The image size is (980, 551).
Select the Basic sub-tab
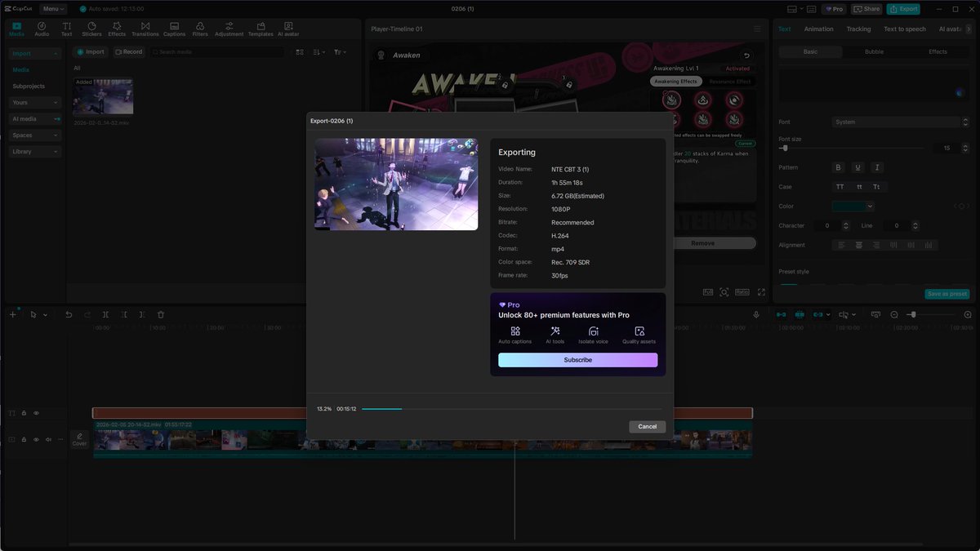click(810, 51)
